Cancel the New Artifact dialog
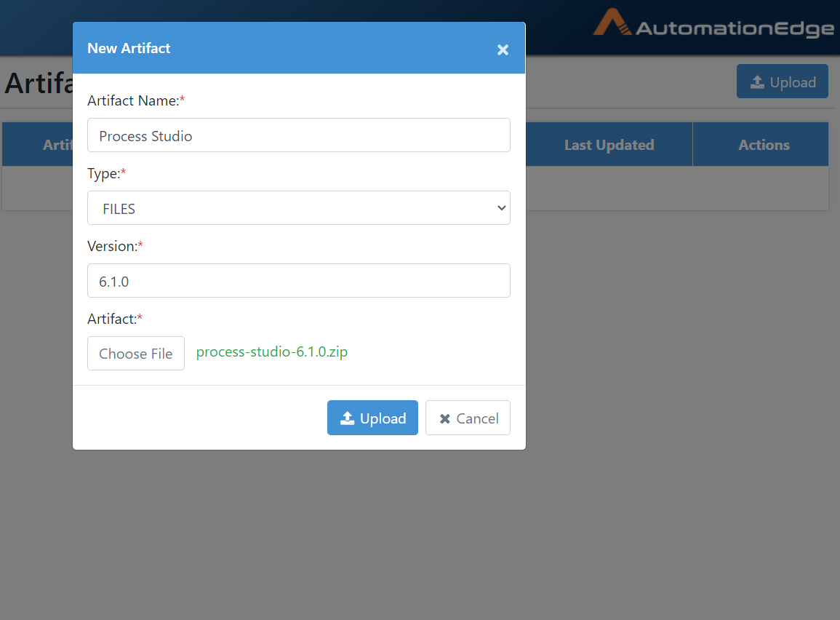The image size is (840, 620). pos(468,418)
